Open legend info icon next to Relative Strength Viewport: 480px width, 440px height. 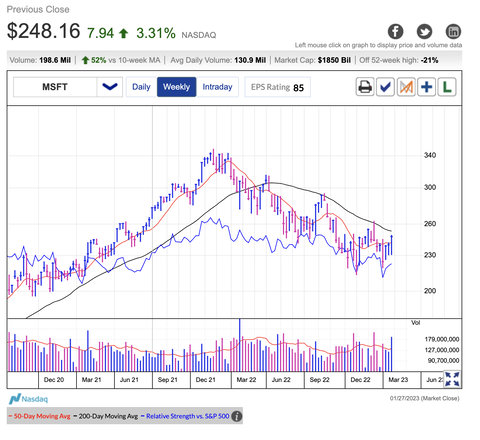(237, 416)
